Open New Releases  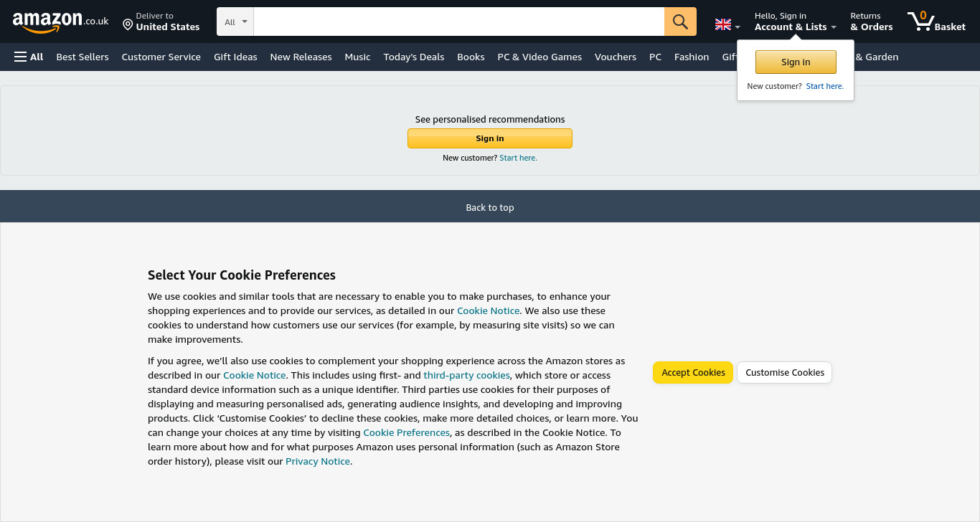point(301,57)
